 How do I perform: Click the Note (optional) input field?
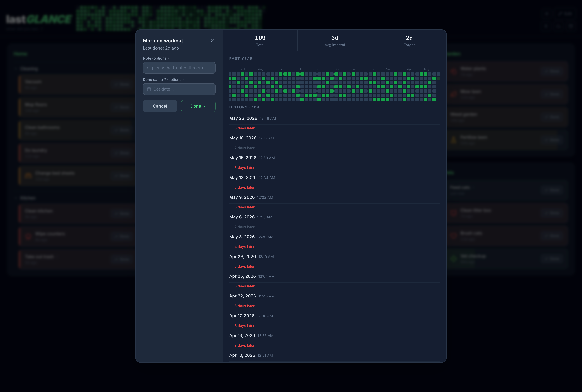click(179, 68)
